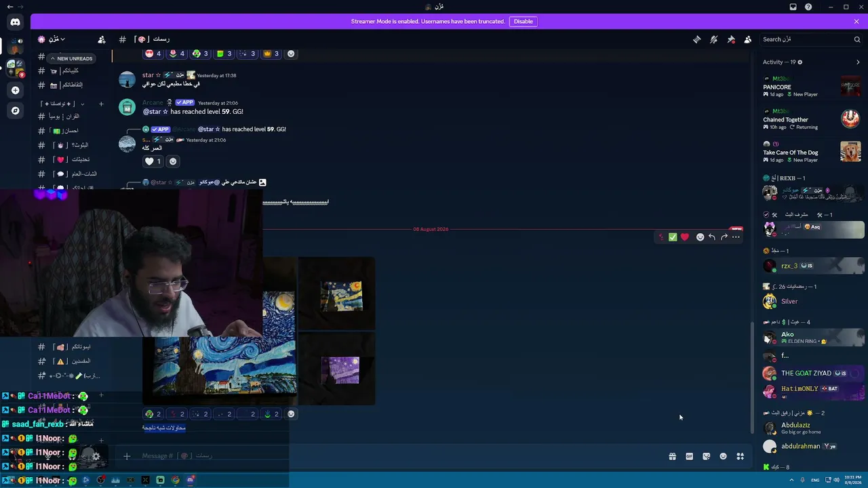Open Take Care Of The Dog activity
Image resolution: width=868 pixels, height=488 pixels.
(812, 152)
